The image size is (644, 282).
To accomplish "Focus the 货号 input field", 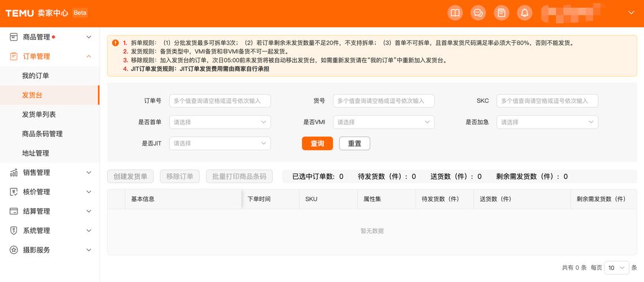I will point(384,100).
